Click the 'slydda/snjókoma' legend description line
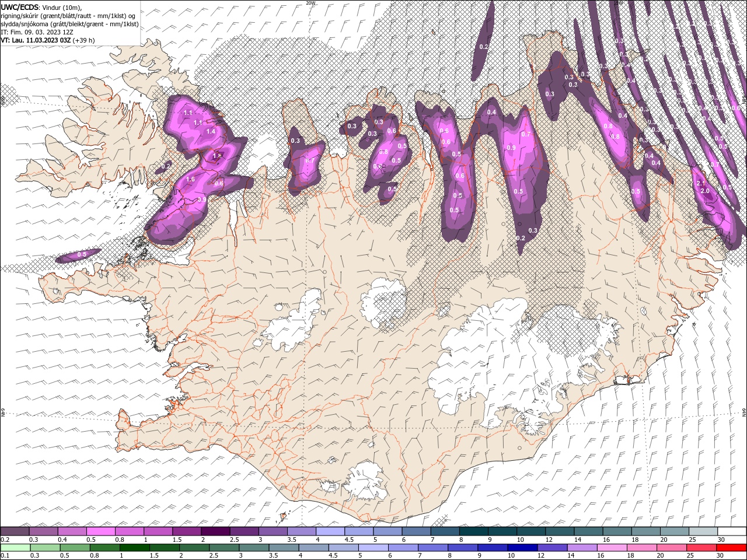This screenshot has height=560, width=747. pyautogui.click(x=69, y=24)
